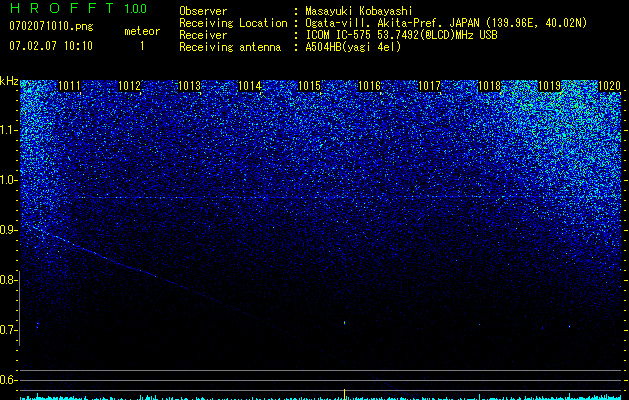629x400 pixels.
Task: Click the 1019 time marker
Action: 550,86
